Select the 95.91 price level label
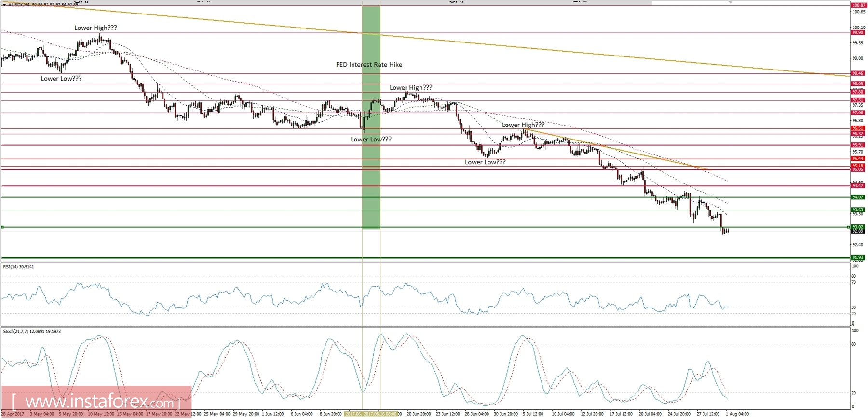Viewport: 868px width, 419px height. pos(858,145)
